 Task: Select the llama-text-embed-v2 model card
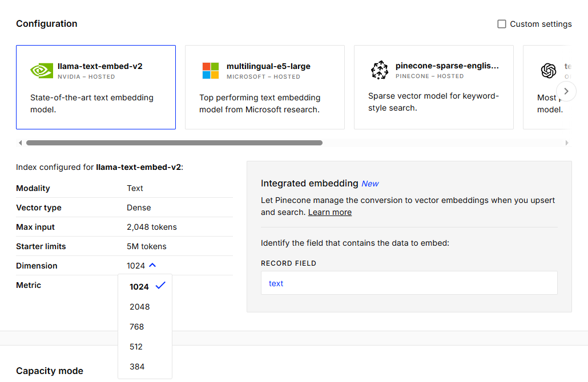96,87
